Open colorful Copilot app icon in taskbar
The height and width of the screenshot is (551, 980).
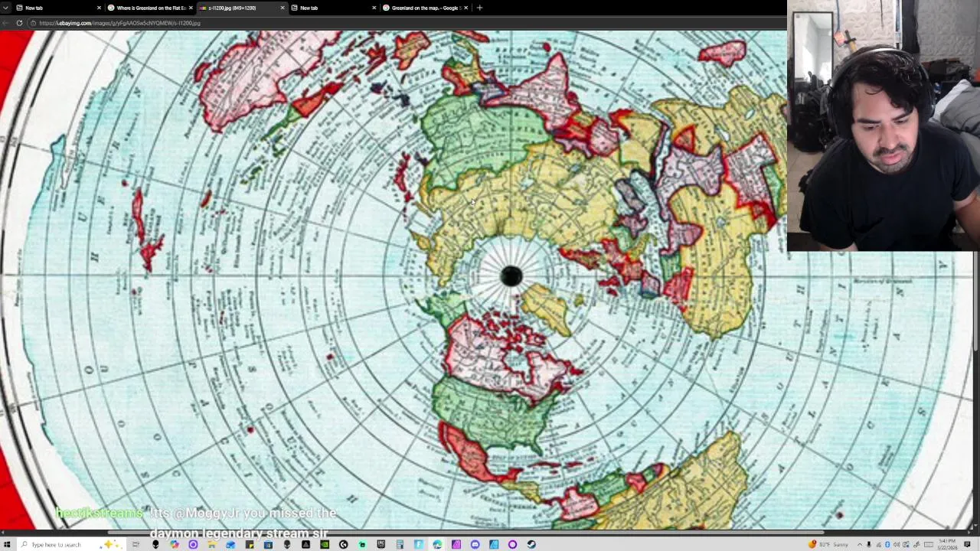tap(175, 544)
